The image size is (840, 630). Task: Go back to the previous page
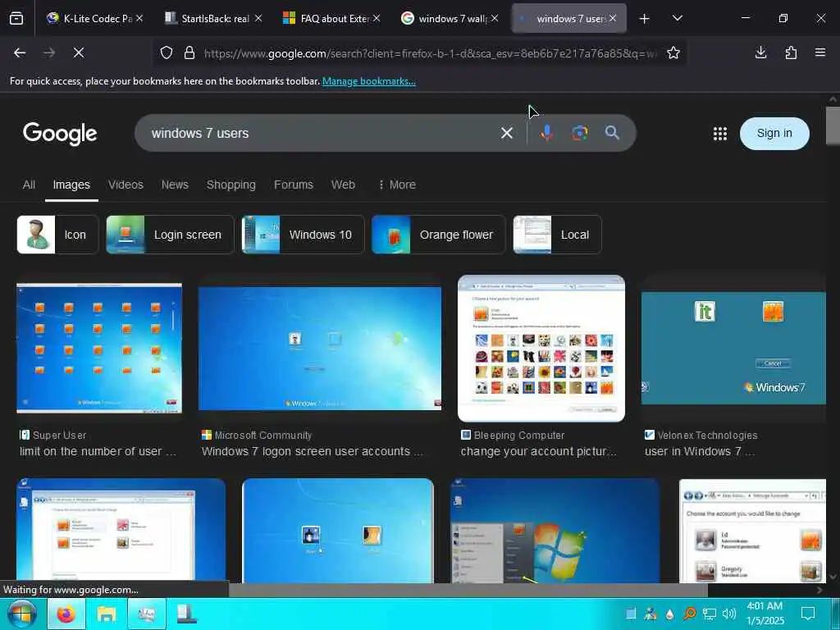click(20, 52)
